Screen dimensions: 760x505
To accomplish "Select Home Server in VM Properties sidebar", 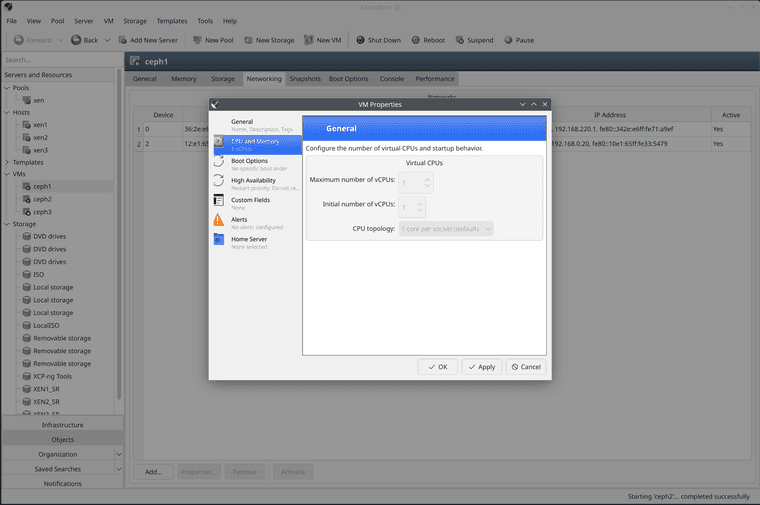I will pyautogui.click(x=249, y=240).
